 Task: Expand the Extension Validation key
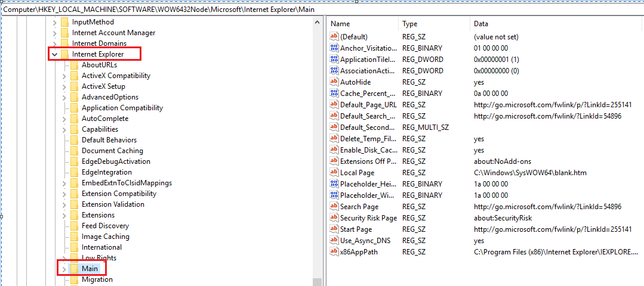coord(64,204)
